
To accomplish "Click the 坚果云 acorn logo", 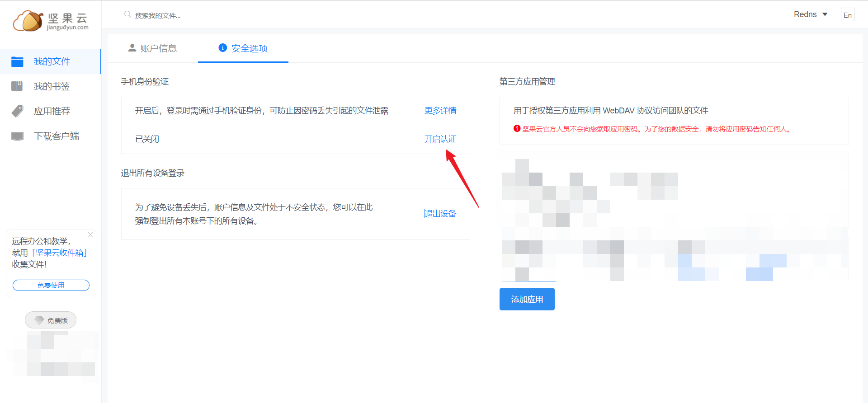I will [28, 21].
